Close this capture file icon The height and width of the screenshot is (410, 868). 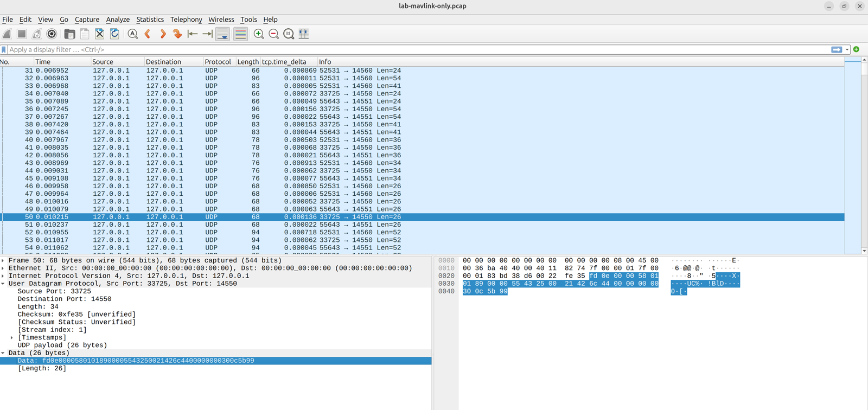point(100,34)
